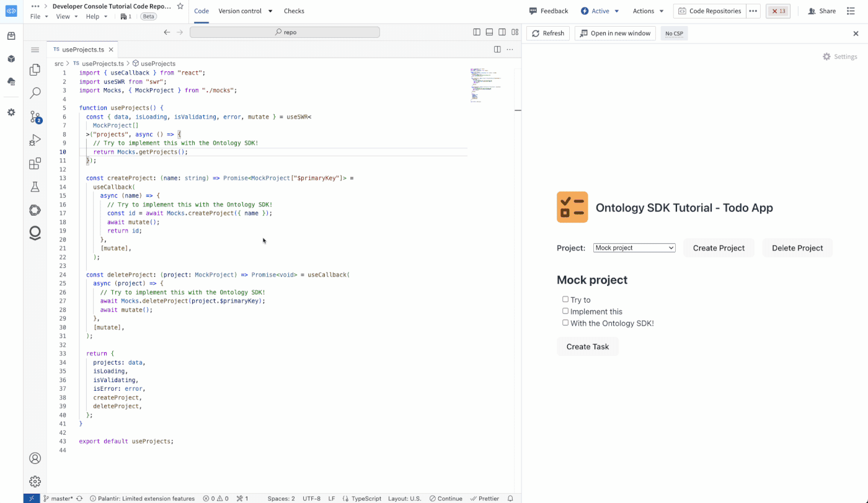The image size is (868, 503).
Task: Open the Actions dropdown
Action: (x=648, y=11)
